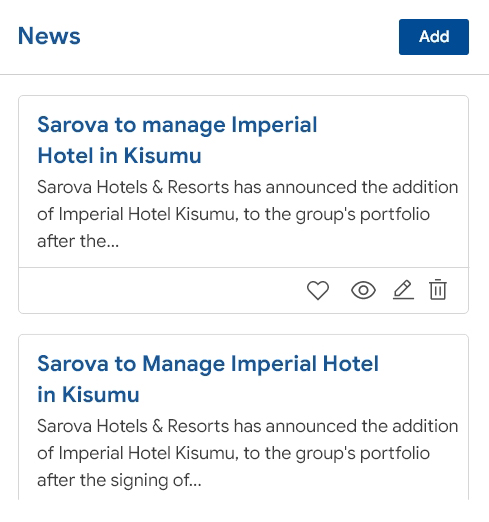
Task: Select the News section heading
Action: point(49,36)
